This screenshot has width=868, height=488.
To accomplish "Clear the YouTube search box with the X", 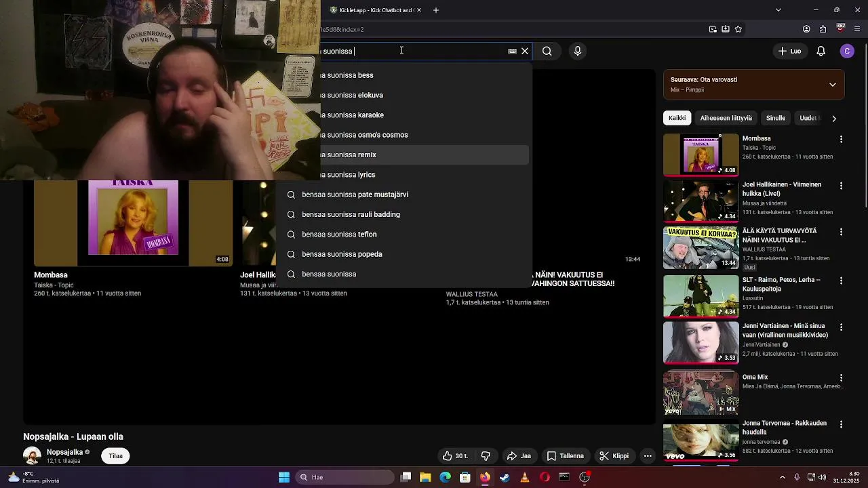I will coord(525,51).
